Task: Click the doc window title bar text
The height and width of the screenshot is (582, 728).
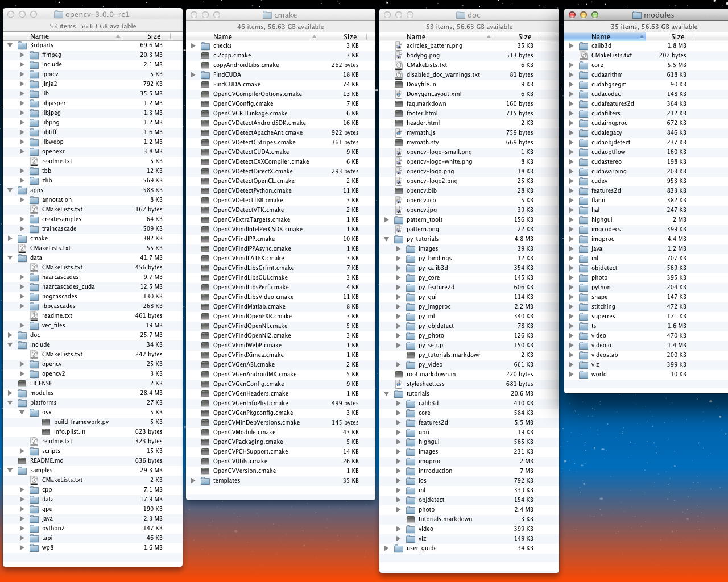Action: coord(474,15)
